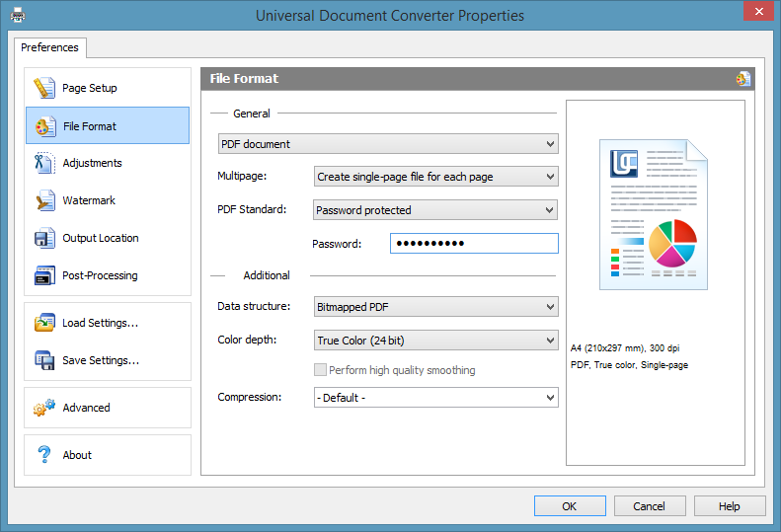Open the Multipage dropdown
This screenshot has width=781, height=532.
pos(435,177)
